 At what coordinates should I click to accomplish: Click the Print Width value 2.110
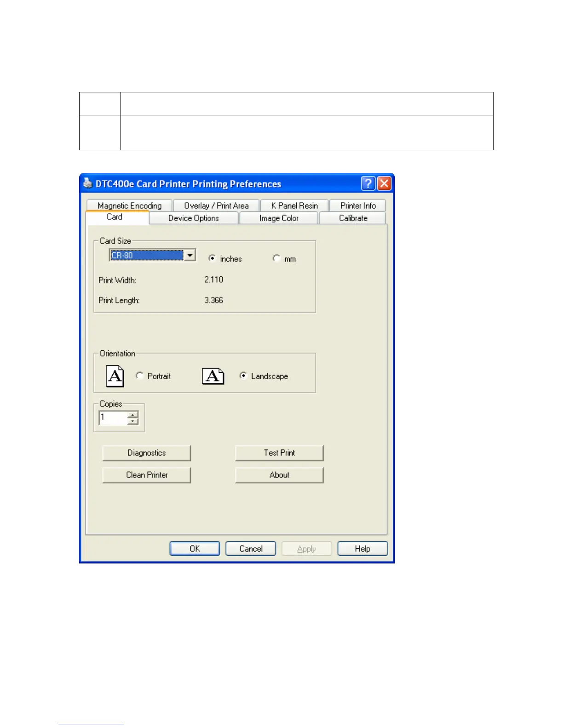pyautogui.click(x=214, y=279)
